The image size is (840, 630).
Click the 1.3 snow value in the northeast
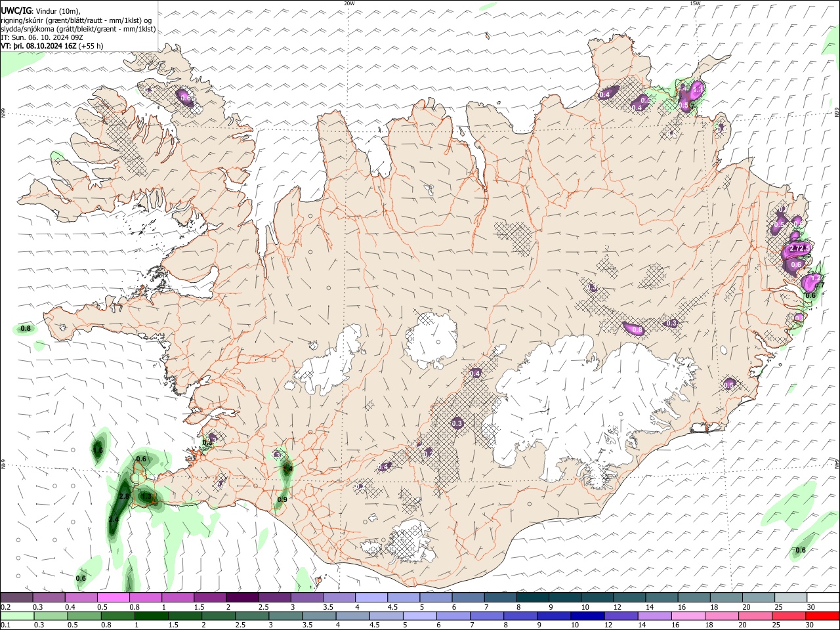tap(698, 89)
